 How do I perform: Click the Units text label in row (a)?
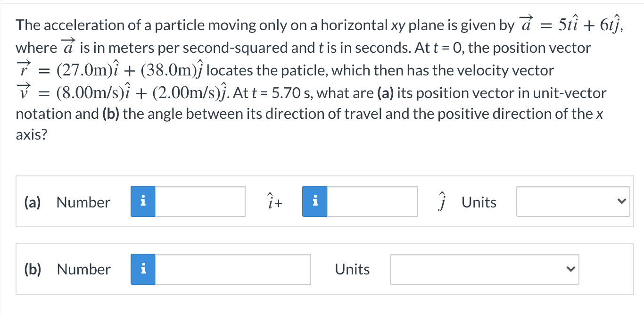479,202
